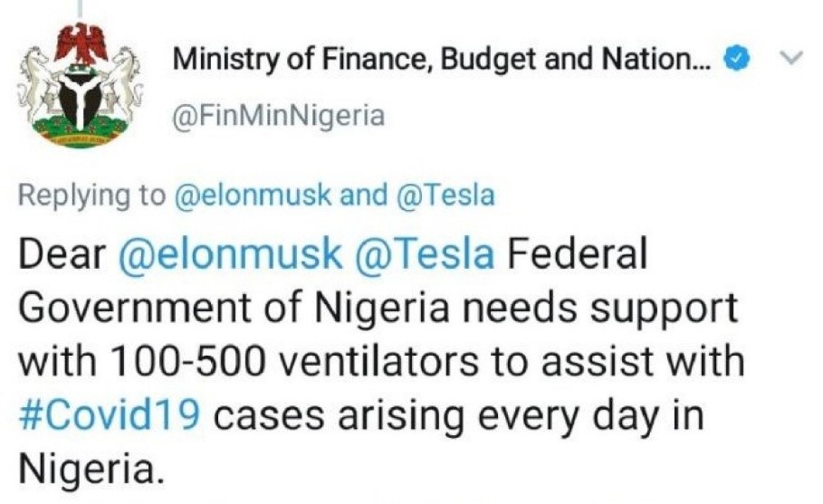Click the @elonmusk mention after Dear
This screenshot has height=504, width=823.
[231, 256]
